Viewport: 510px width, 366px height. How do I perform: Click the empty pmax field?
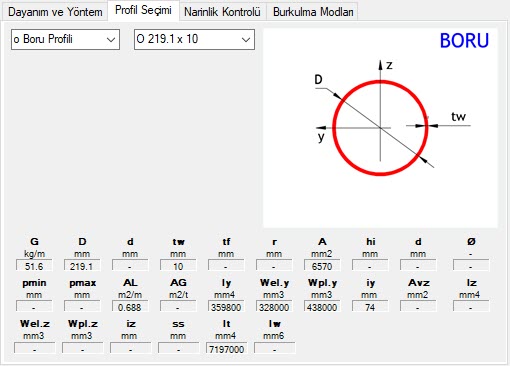[82, 307]
